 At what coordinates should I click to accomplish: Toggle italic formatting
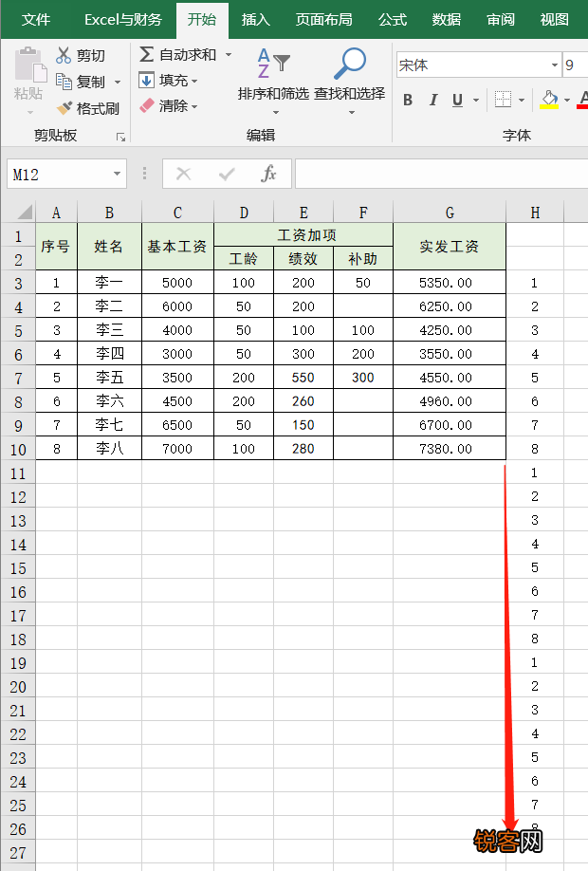(x=433, y=100)
